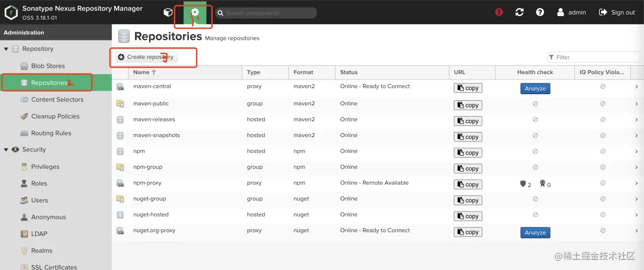
Task: Select maven-snapshots repository name
Action: pos(156,135)
